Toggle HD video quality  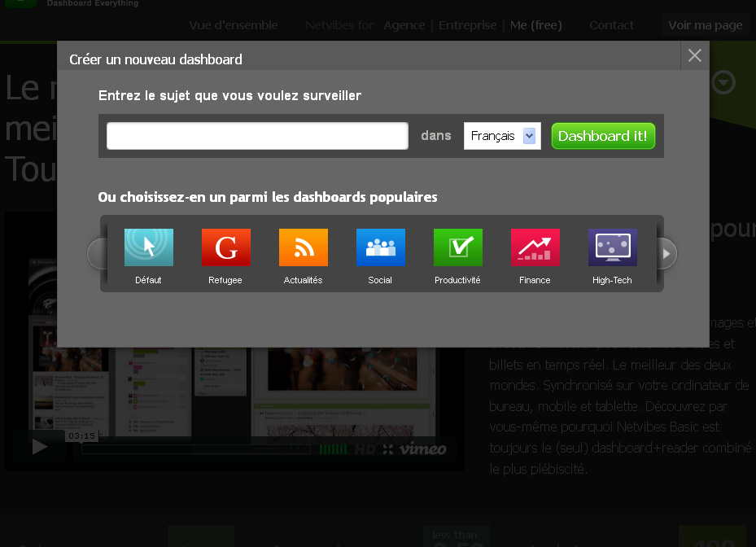(365, 449)
